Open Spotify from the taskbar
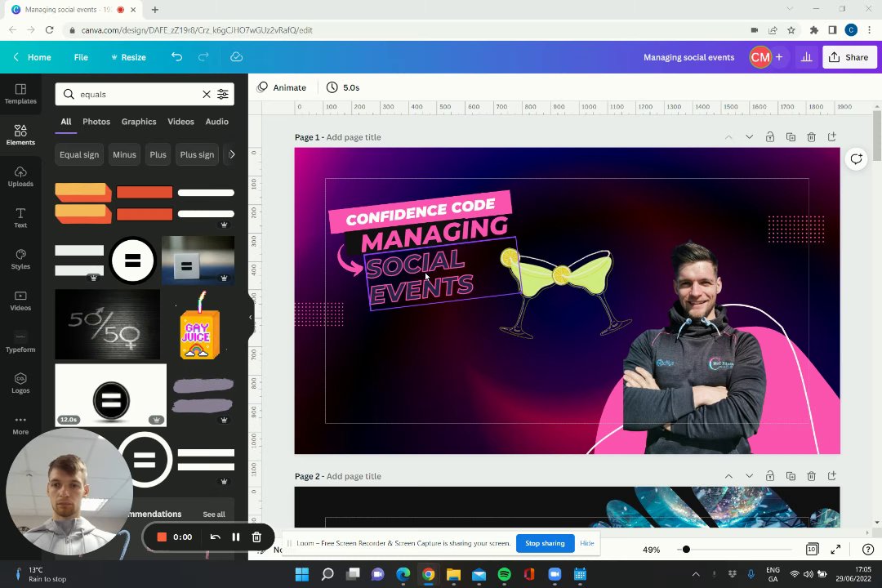This screenshot has height=588, width=882. pyautogui.click(x=505, y=574)
